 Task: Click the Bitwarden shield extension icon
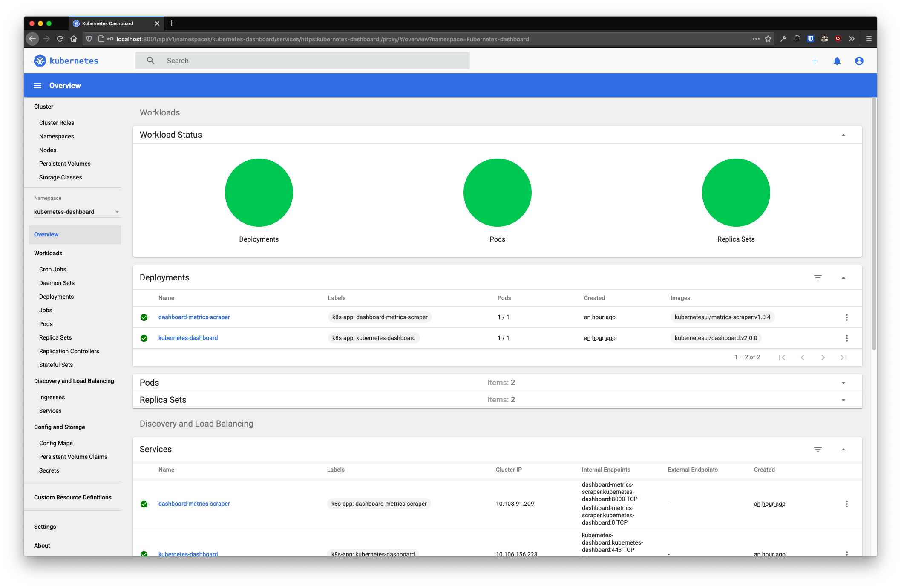pyautogui.click(x=811, y=39)
